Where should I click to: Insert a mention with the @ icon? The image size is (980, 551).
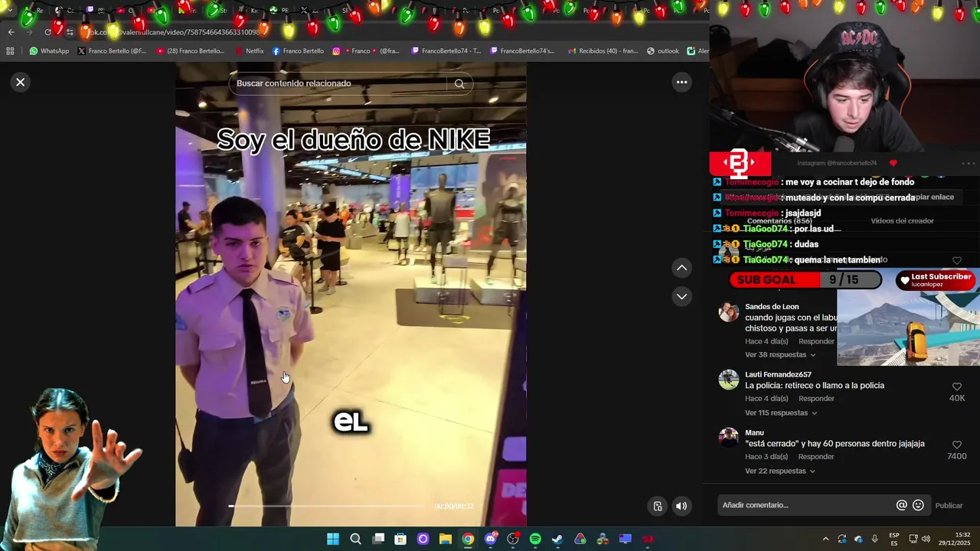click(902, 505)
